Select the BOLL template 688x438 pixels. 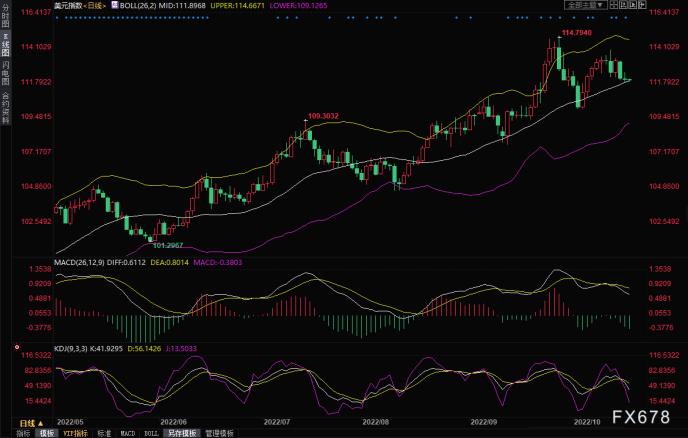pos(151,433)
